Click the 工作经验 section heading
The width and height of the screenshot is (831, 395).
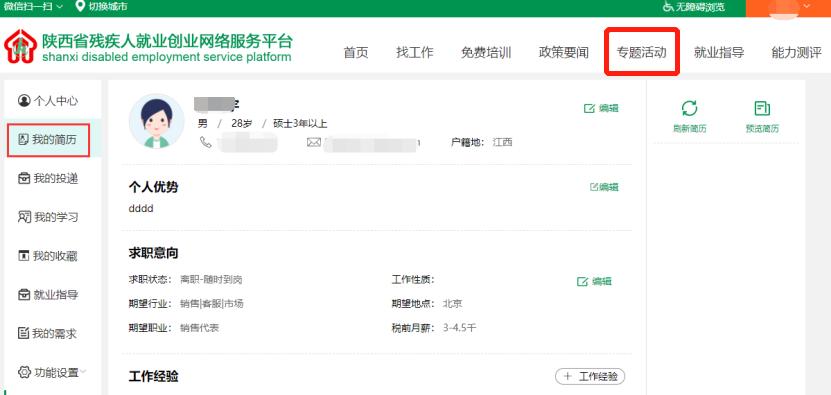153,376
